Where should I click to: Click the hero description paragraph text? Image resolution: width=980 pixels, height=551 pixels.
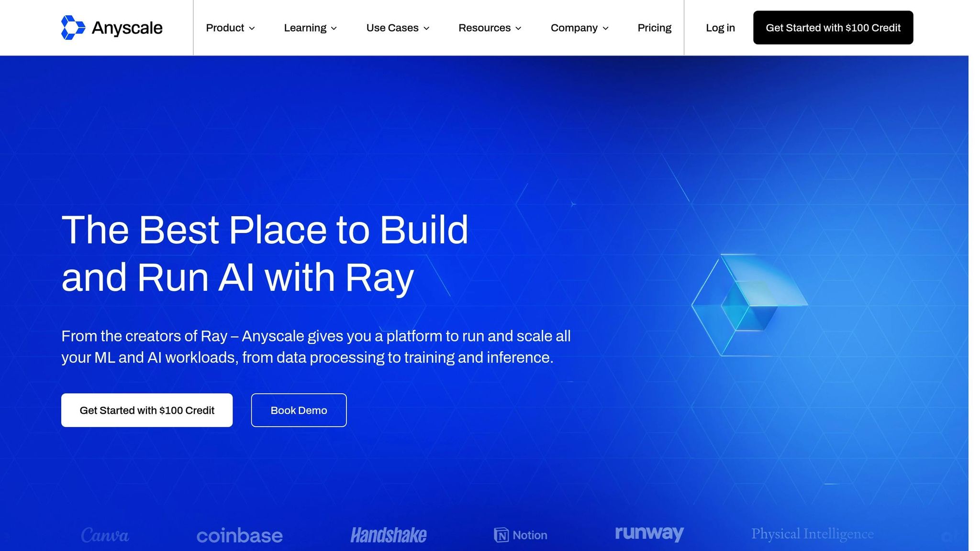click(316, 346)
